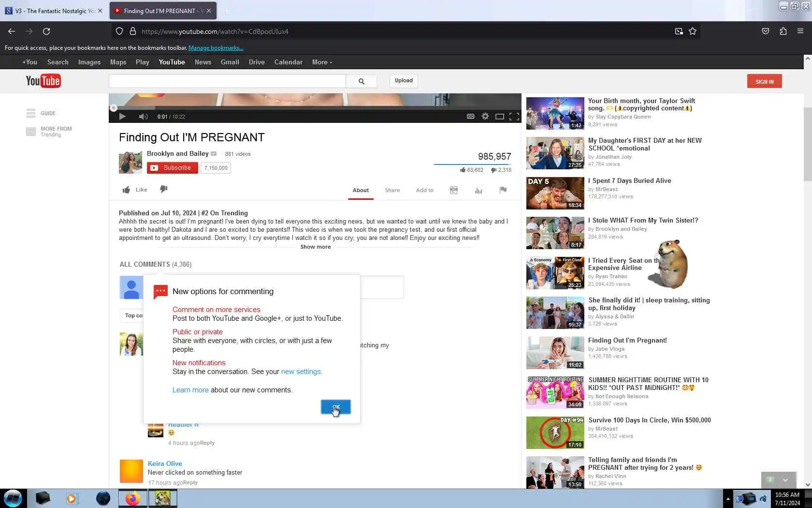
Task: Open the Guide menu icon
Action: (31, 113)
